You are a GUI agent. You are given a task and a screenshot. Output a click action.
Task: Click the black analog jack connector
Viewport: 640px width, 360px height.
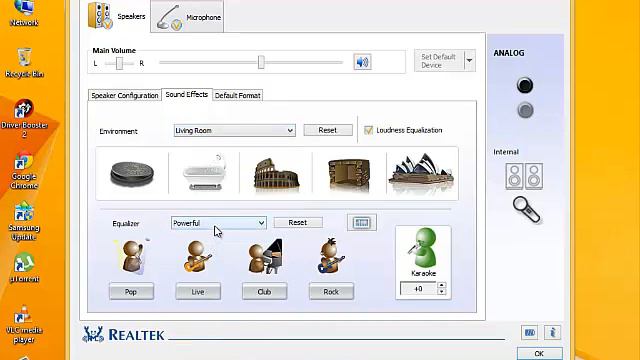pos(524,85)
